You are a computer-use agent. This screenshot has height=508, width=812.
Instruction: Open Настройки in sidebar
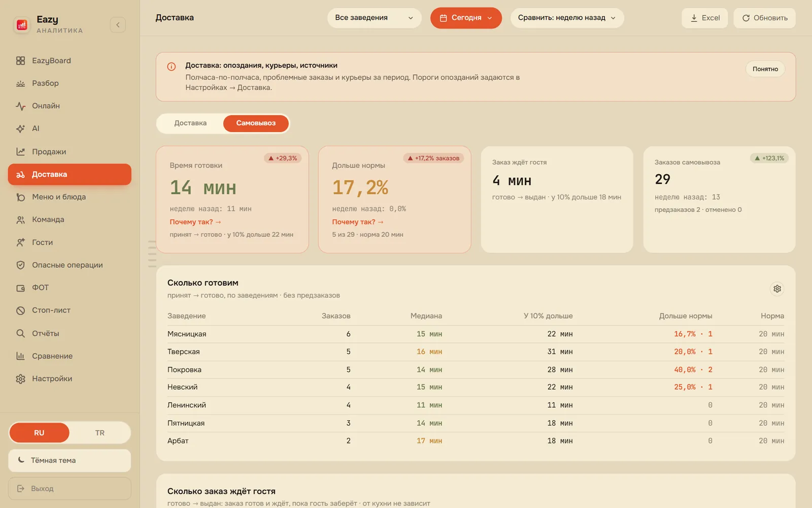70,378
